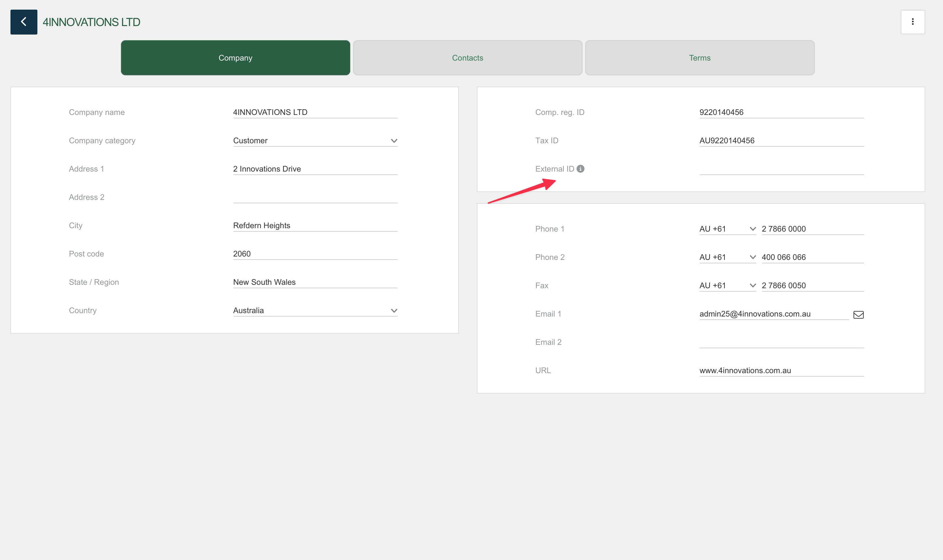Click the External ID info icon

coord(580,169)
